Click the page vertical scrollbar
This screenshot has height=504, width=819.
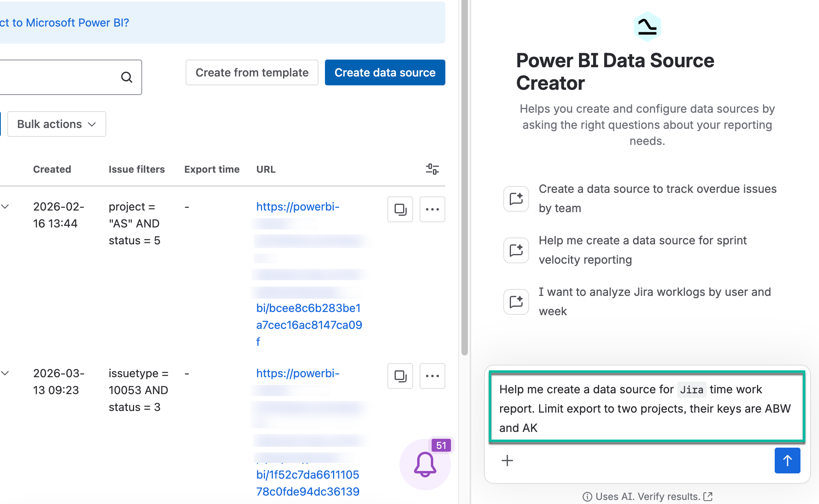pyautogui.click(x=464, y=177)
